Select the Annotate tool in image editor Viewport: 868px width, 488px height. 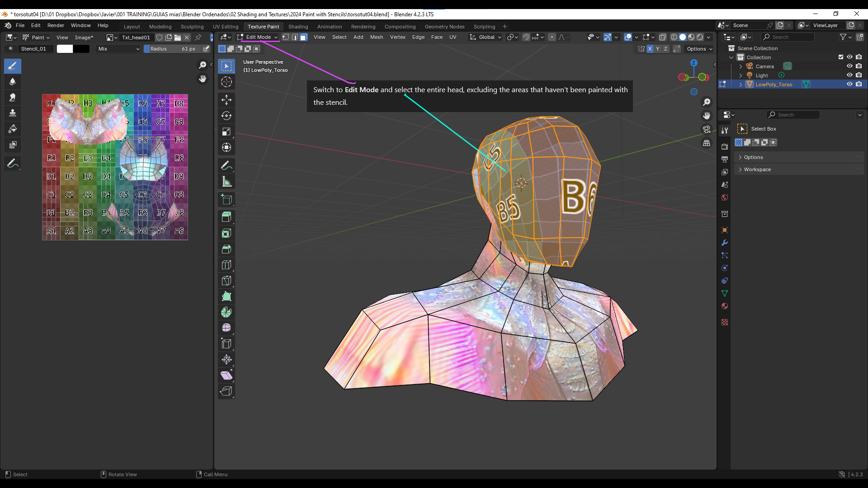pos(13,163)
